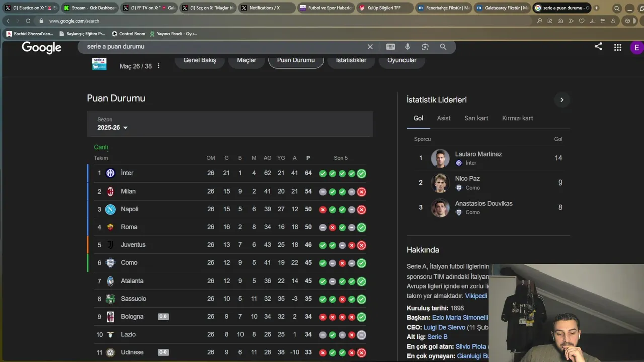Select Nico Paz player photo
The width and height of the screenshot is (644, 362).
[440, 183]
